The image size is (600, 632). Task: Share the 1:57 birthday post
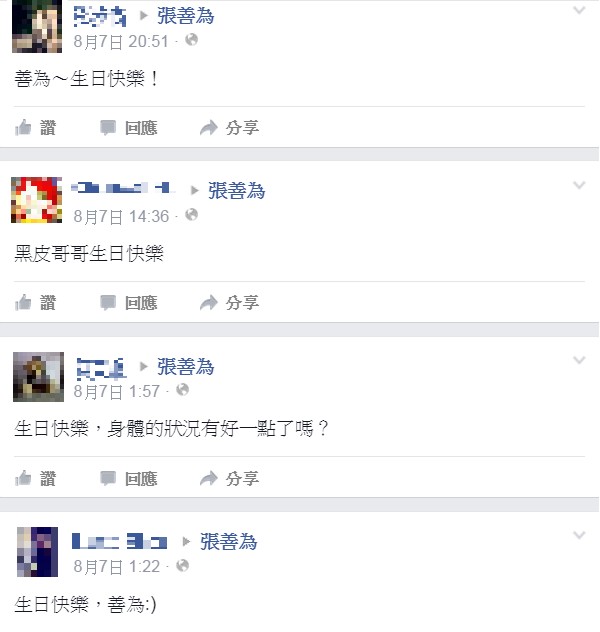click(x=229, y=478)
